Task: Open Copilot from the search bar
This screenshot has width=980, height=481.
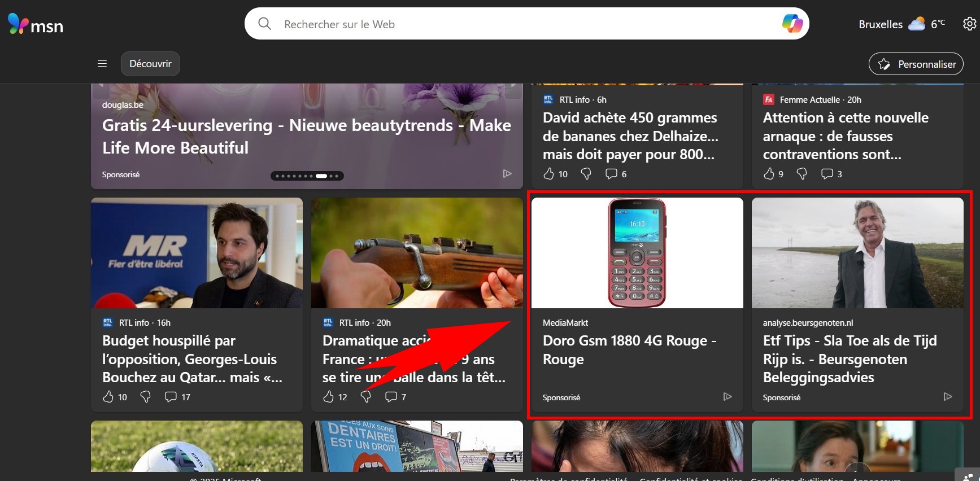Action: (x=792, y=24)
